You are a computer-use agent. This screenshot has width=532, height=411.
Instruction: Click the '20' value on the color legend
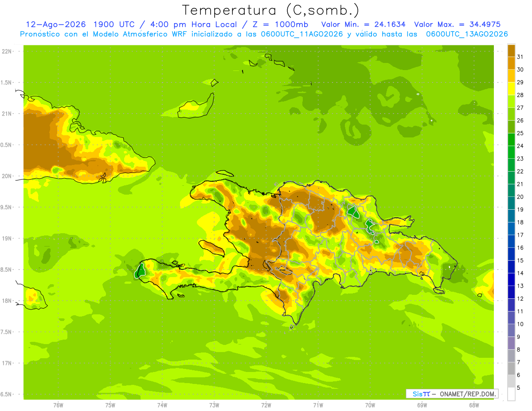520,197
